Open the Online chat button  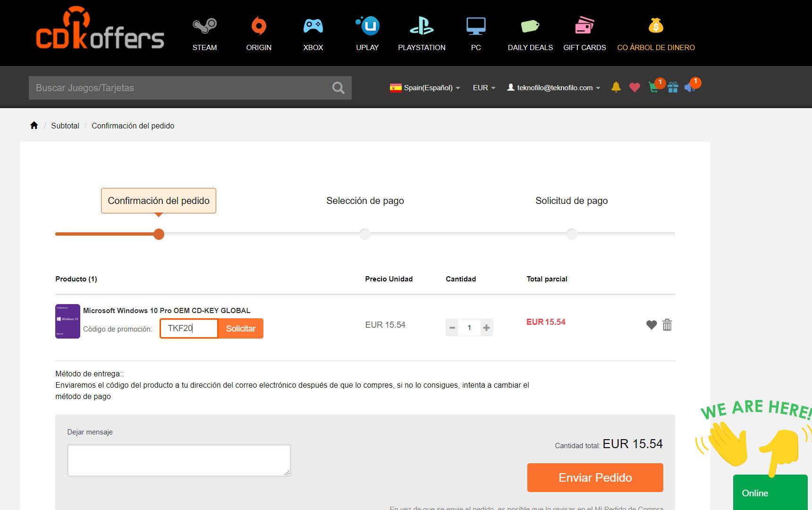[x=770, y=493]
